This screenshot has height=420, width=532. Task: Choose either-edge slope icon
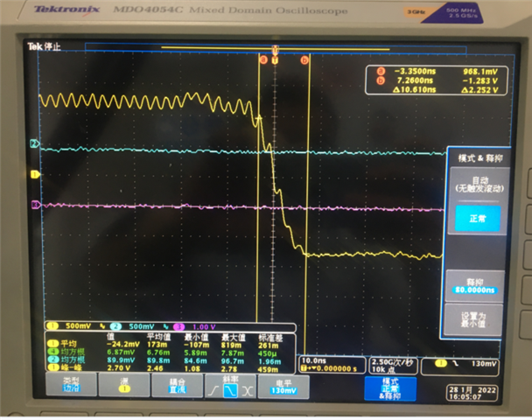point(248,391)
